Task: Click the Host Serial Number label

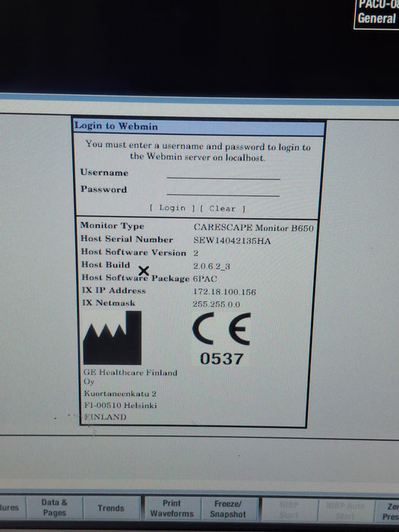Action: [x=127, y=239]
